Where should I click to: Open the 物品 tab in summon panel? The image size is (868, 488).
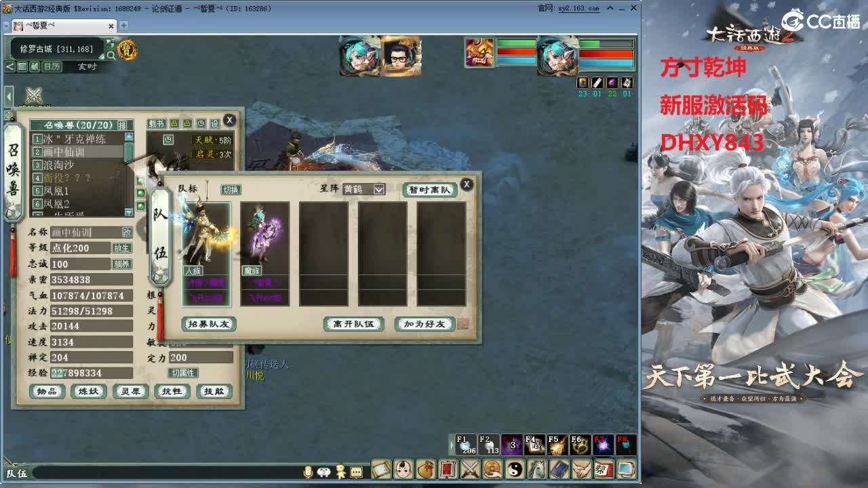click(x=47, y=391)
